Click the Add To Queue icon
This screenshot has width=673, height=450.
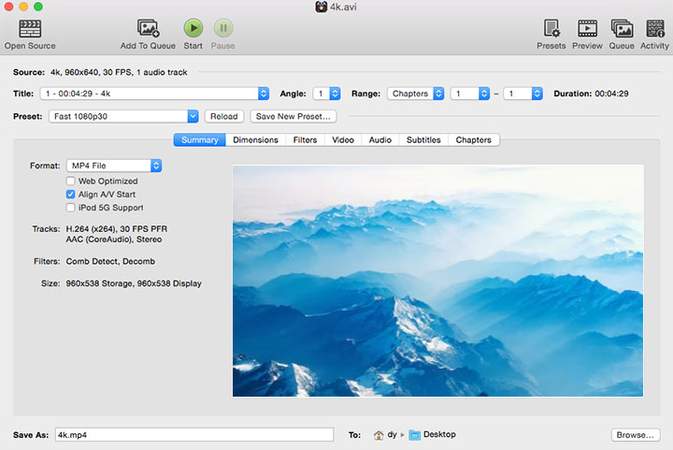click(x=148, y=28)
